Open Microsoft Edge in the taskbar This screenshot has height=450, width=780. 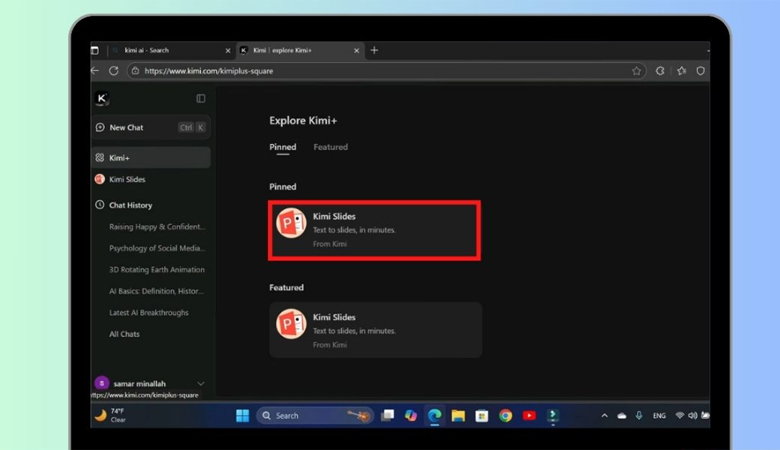pyautogui.click(x=434, y=416)
